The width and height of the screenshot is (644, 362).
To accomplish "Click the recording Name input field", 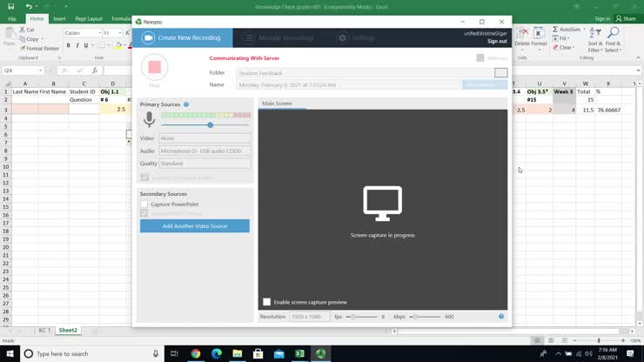I will pyautogui.click(x=348, y=85).
